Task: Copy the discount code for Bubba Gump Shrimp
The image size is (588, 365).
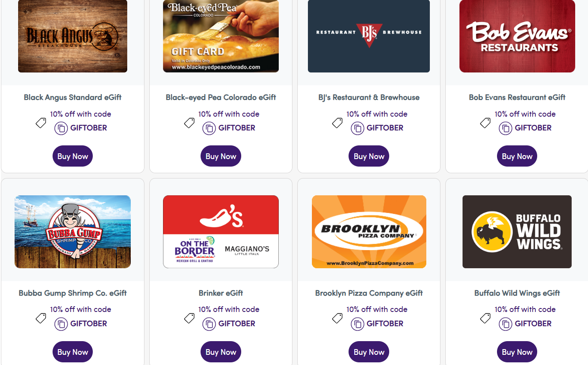Action: 61,323
